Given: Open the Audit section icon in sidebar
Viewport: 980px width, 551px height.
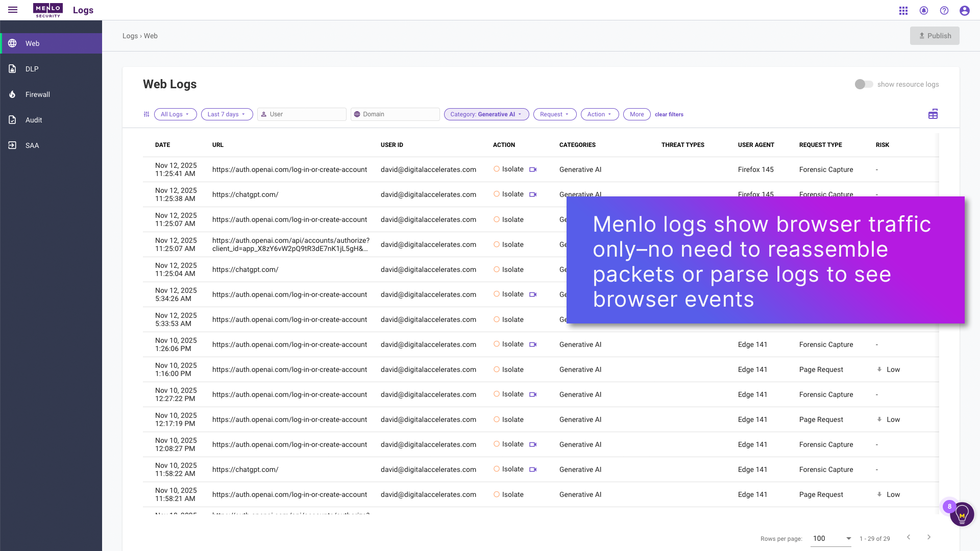Looking at the screenshot, I should 13,120.
